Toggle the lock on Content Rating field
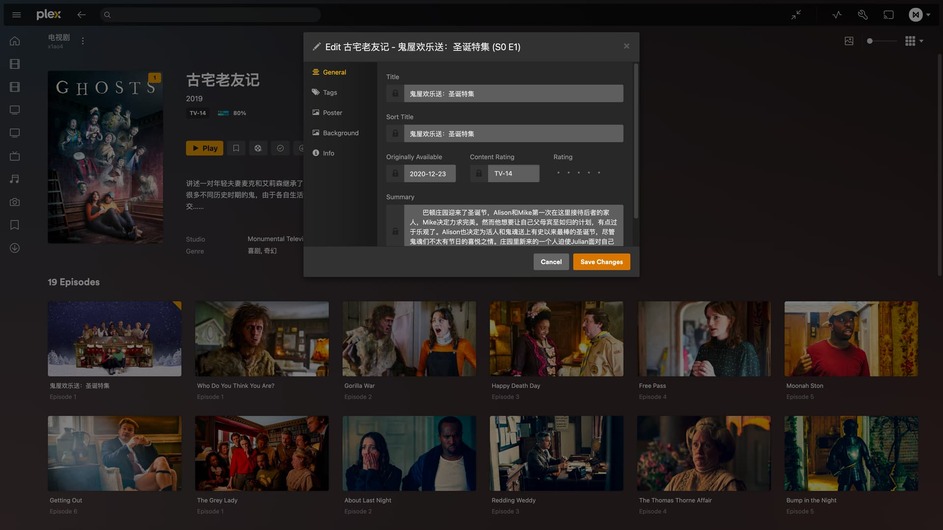 pyautogui.click(x=479, y=173)
